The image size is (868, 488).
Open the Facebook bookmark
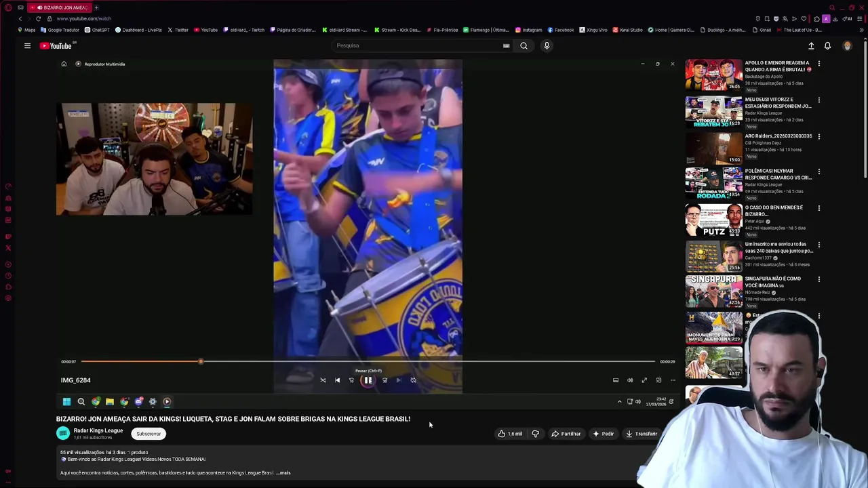click(561, 30)
